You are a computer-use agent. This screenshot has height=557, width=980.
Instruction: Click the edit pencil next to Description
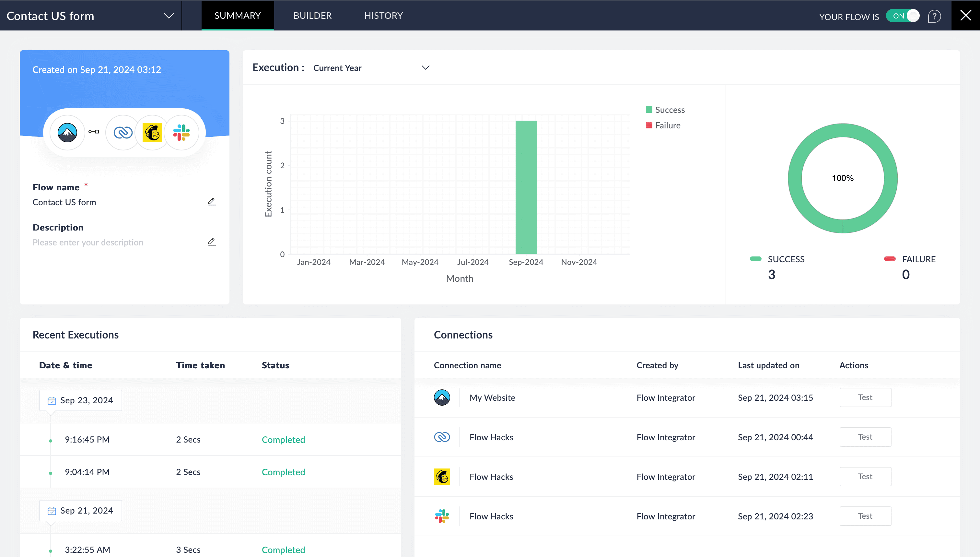[211, 242]
